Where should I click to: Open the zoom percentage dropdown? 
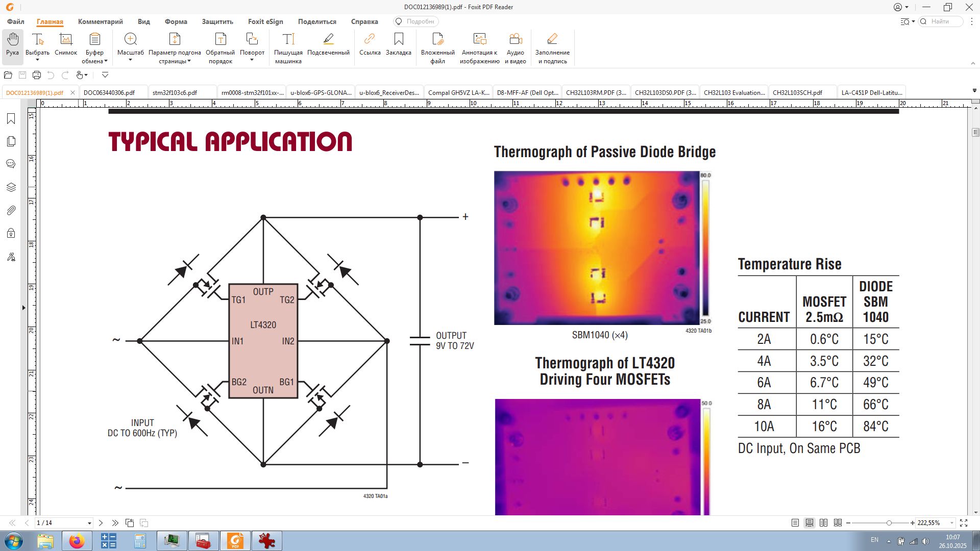tap(952, 523)
